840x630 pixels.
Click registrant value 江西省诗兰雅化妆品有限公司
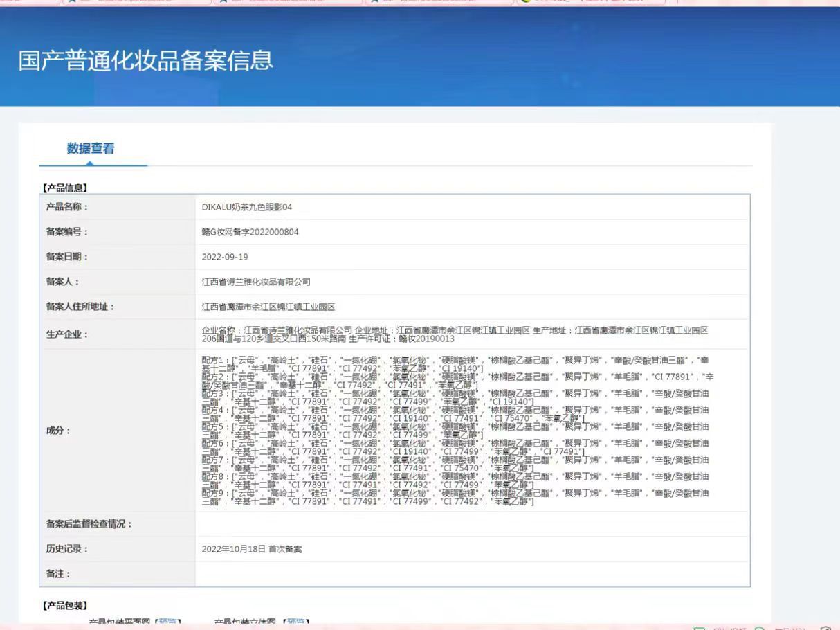pos(256,282)
